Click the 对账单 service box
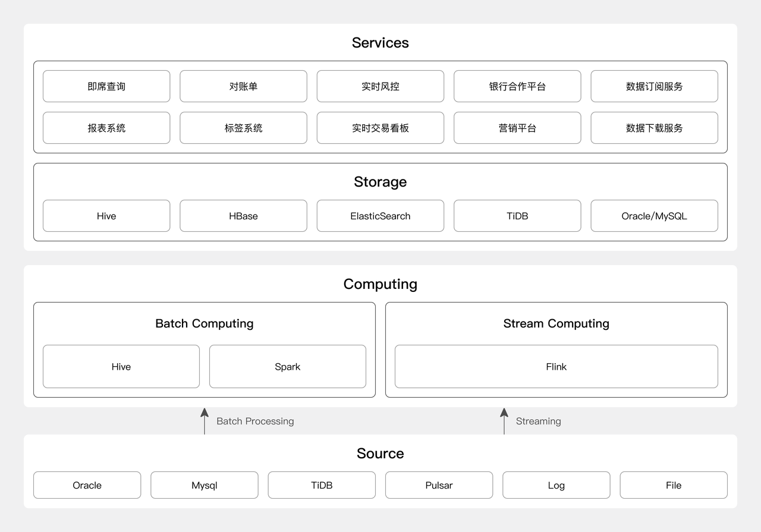 click(x=243, y=86)
